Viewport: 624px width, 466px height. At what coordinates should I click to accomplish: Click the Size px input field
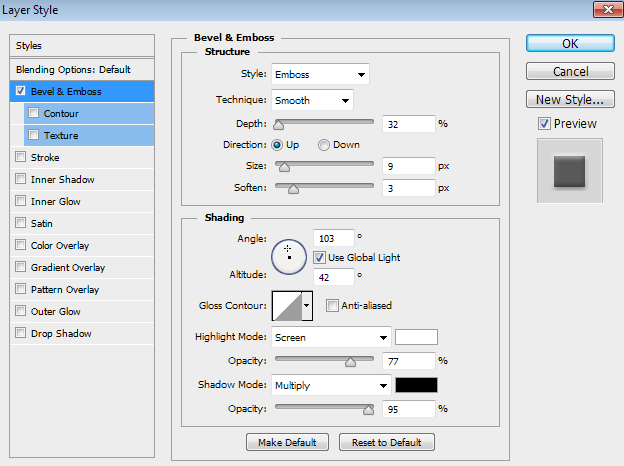click(409, 166)
